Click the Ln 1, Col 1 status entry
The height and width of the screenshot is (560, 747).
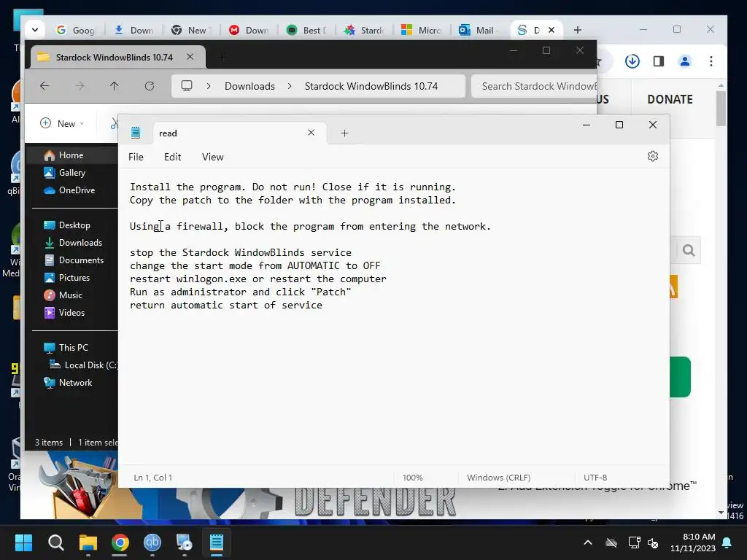[x=153, y=478]
